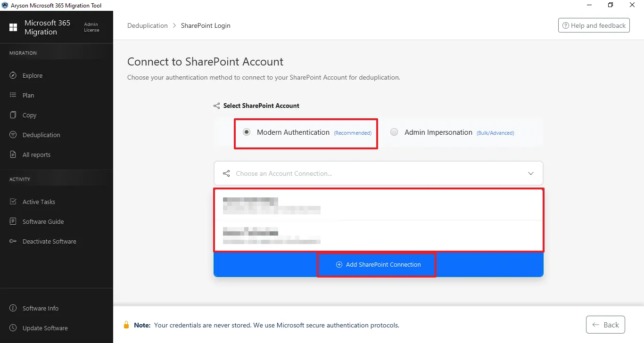Click the Aryson app logo in title bar
The image size is (644, 343).
[5, 5]
